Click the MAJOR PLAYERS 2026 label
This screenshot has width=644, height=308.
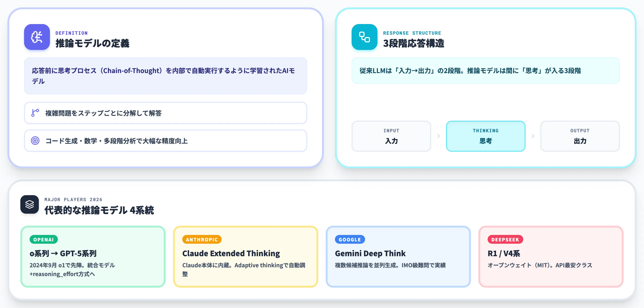73,200
